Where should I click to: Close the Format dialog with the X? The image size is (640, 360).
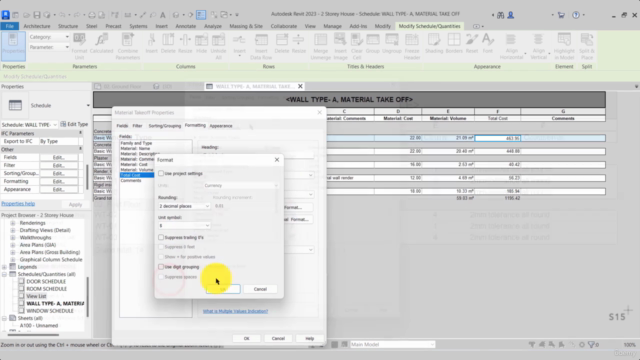tap(277, 160)
